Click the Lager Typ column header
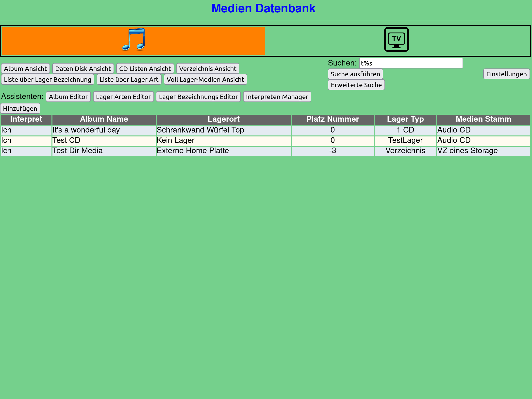 [x=405, y=119]
